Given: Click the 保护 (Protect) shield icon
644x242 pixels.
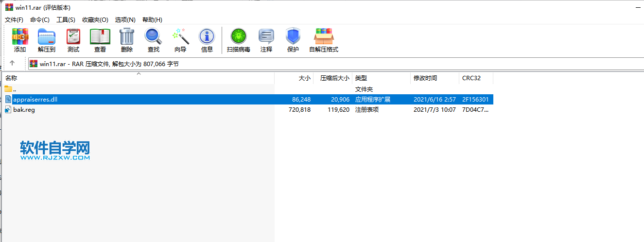Looking at the screenshot, I should pyautogui.click(x=293, y=40).
